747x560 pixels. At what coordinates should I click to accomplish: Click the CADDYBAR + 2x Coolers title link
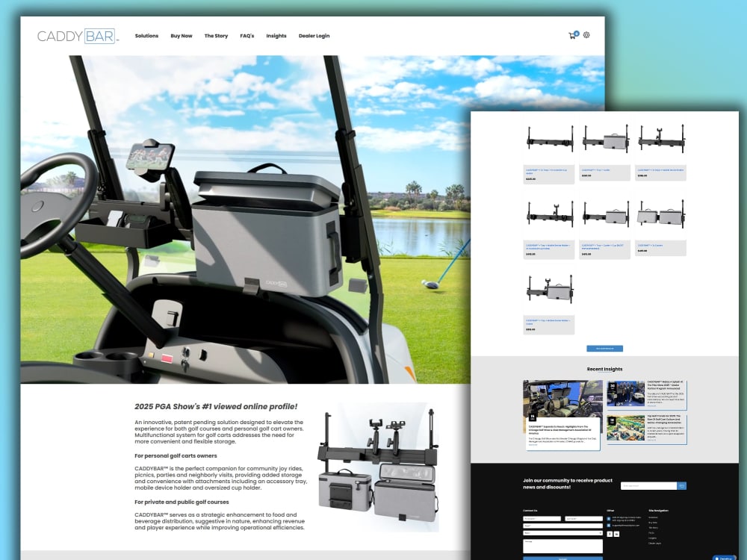point(651,245)
